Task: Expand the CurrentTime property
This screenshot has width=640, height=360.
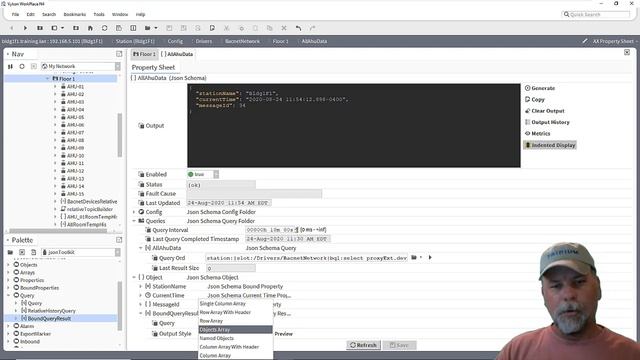Action: coord(141,296)
